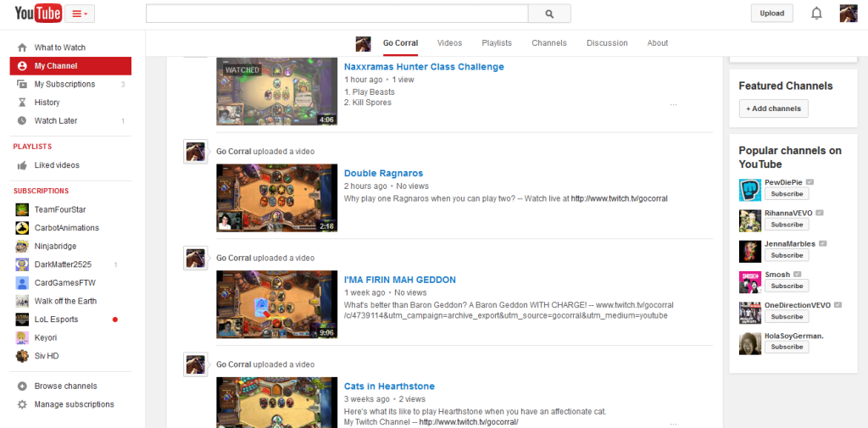Click channel avatar beside Go Corral tab
The height and width of the screenshot is (428, 868).
[x=363, y=43]
